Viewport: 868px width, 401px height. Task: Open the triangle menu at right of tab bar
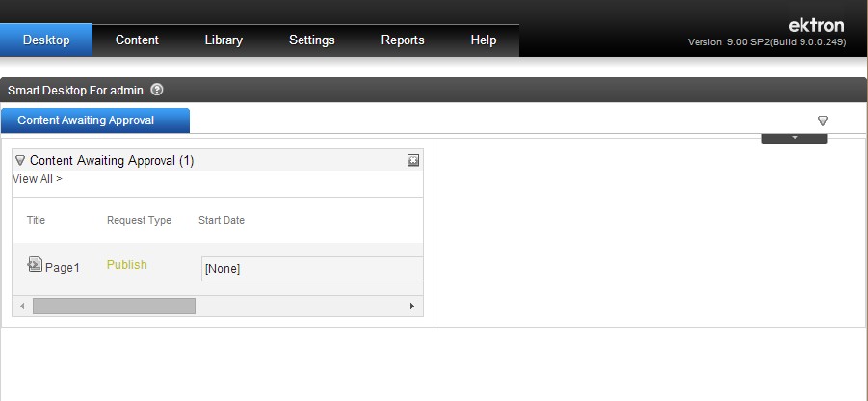tap(823, 120)
